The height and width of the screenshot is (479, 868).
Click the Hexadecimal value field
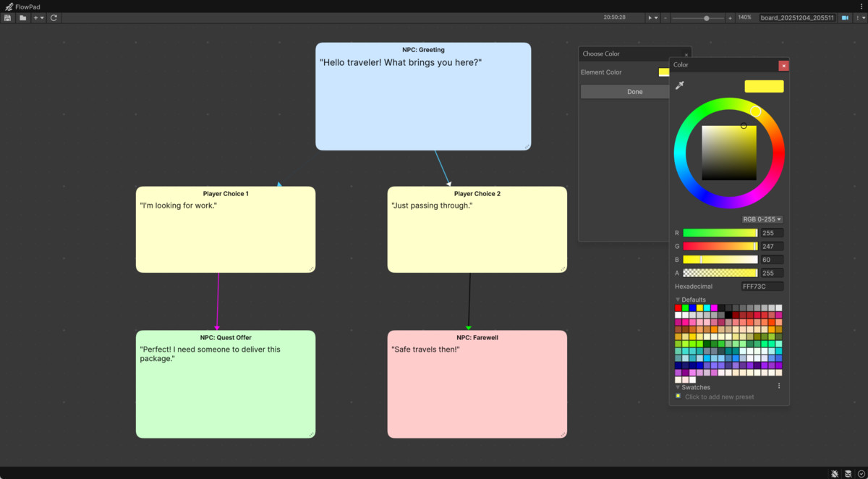point(762,286)
